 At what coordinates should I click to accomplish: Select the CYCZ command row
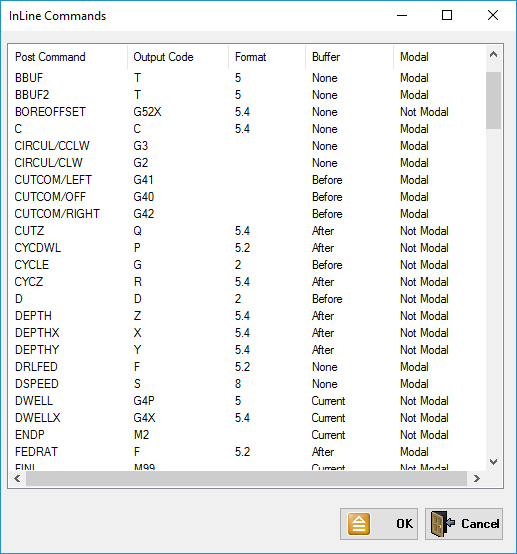coord(247,282)
